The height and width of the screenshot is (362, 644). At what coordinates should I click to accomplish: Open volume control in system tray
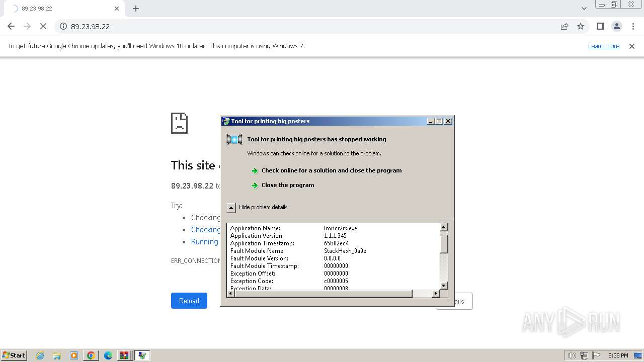click(x=572, y=355)
